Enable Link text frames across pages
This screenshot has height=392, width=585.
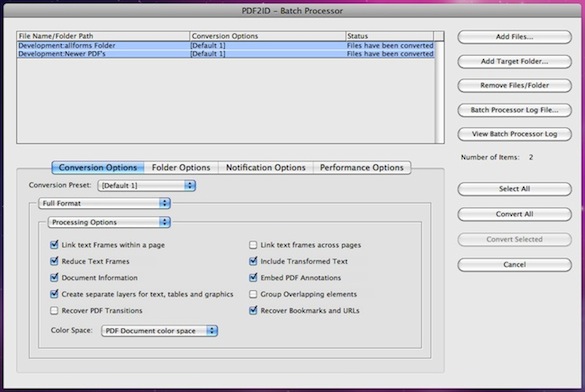coord(253,245)
